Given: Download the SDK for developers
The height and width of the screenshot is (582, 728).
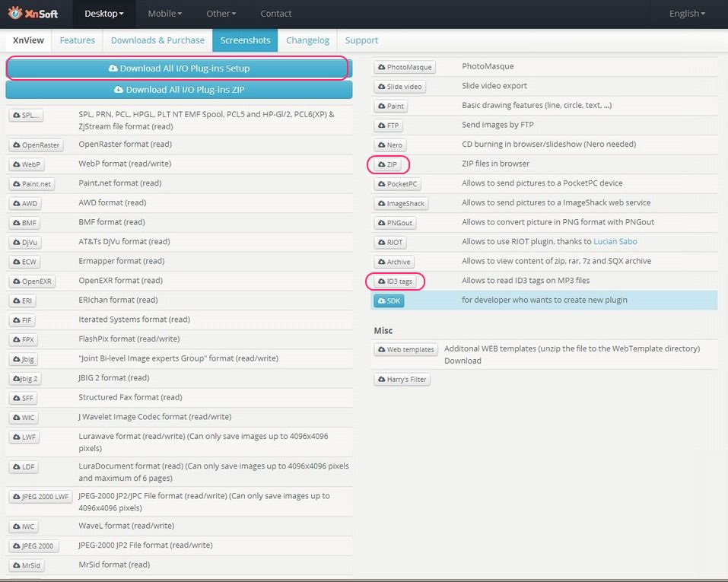Looking at the screenshot, I should point(389,301).
